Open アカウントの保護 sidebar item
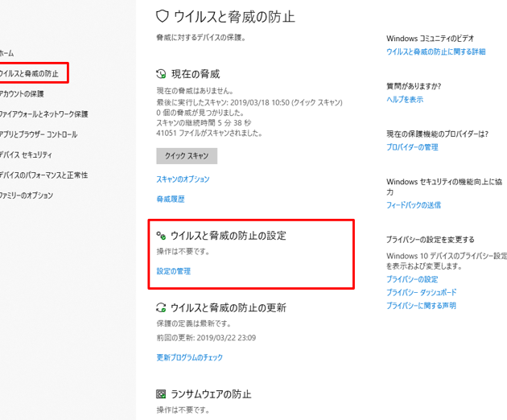This screenshot has height=420, width=507. pyautogui.click(x=22, y=94)
